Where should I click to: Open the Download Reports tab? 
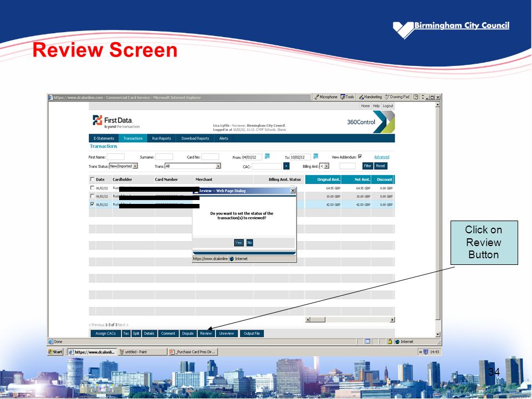[195, 139]
